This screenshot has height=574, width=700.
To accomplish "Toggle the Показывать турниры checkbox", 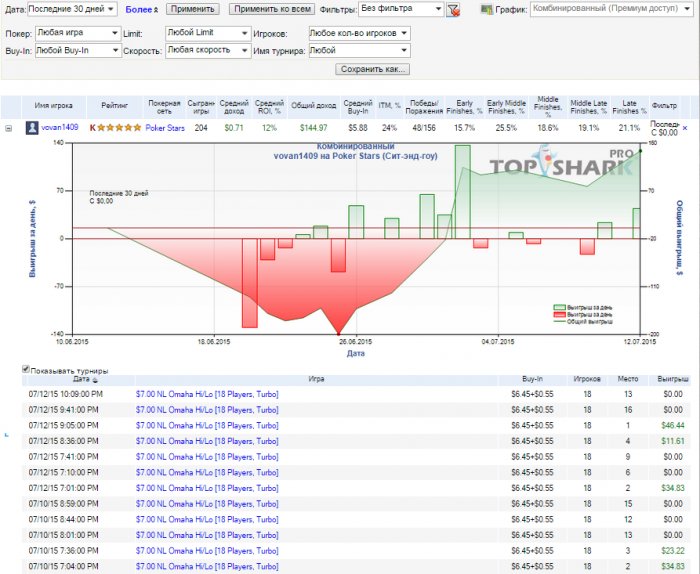I will 26,370.
